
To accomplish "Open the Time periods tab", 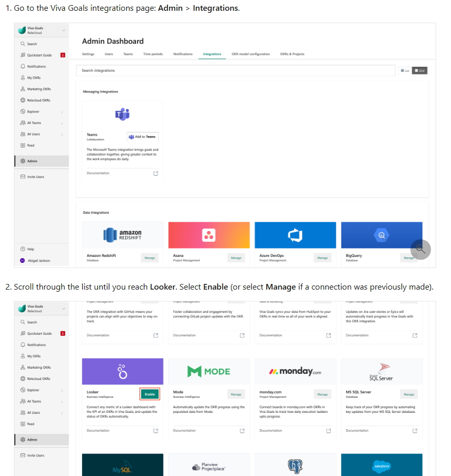I will 153,54.
